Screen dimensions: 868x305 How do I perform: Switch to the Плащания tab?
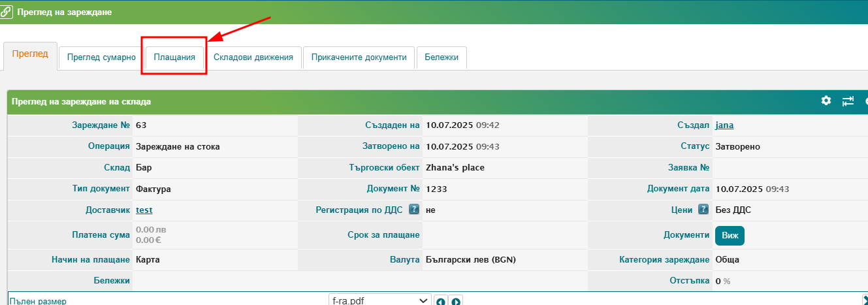(x=174, y=57)
